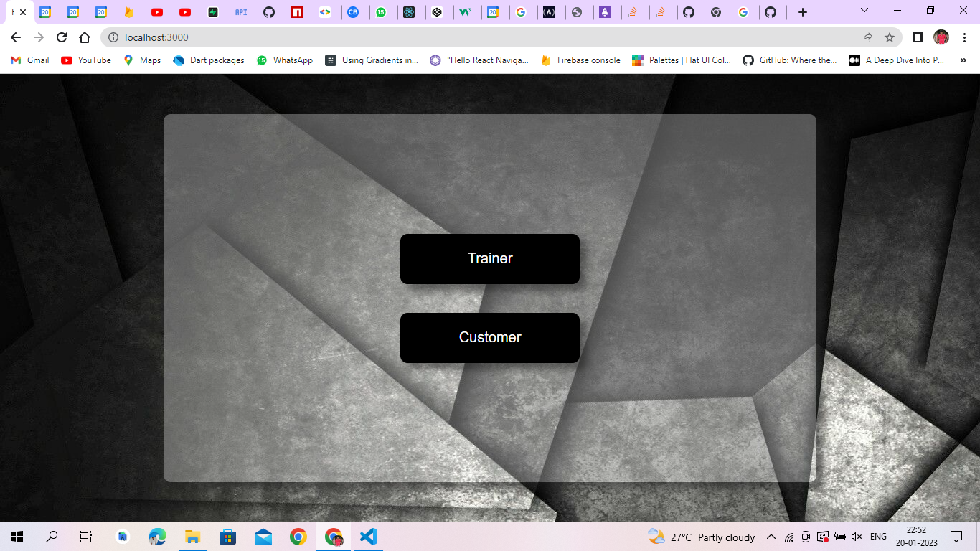Screen dimensions: 980x551
Task: Open the Dart packages bookmark
Action: (x=209, y=60)
